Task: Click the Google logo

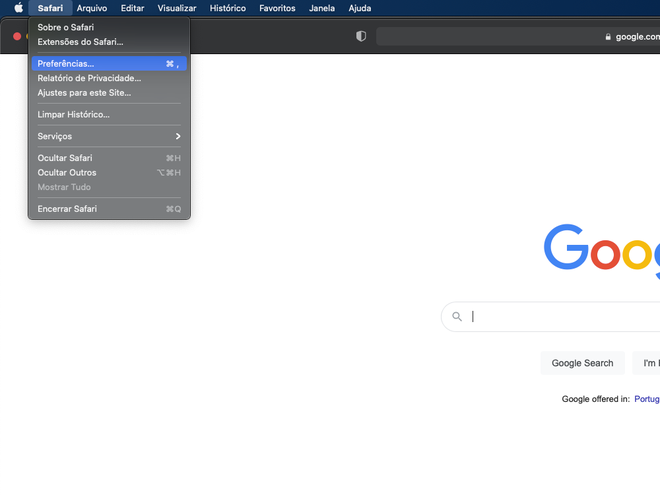Action: 602,250
